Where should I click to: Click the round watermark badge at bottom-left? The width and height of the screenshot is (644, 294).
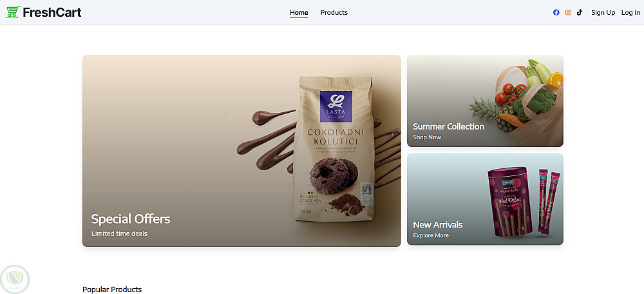[15, 280]
